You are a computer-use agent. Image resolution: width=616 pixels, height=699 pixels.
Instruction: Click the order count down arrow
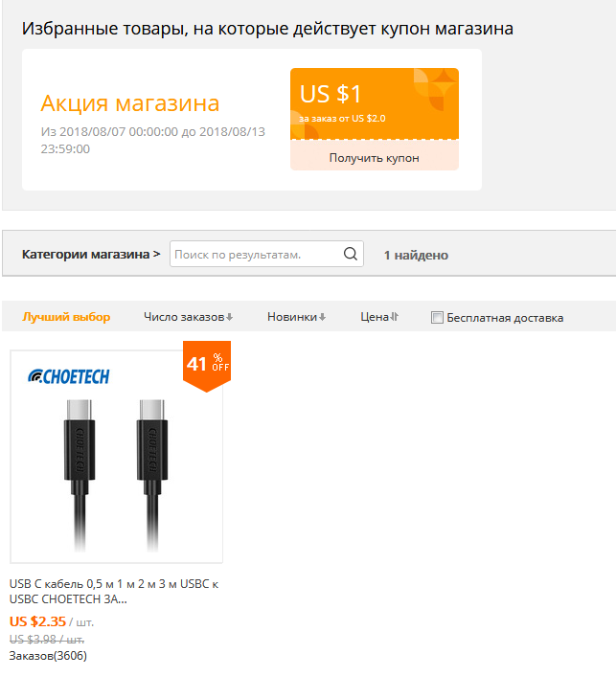229,317
